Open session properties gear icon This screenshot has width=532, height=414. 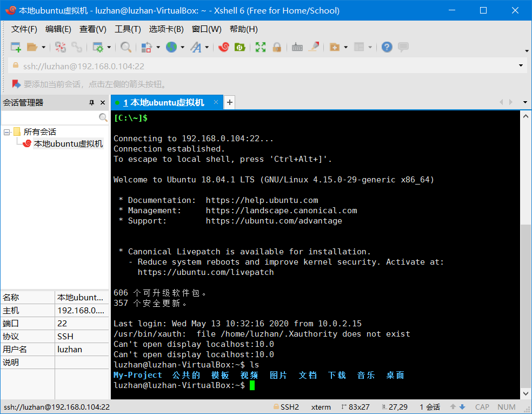pyautogui.click(x=98, y=47)
